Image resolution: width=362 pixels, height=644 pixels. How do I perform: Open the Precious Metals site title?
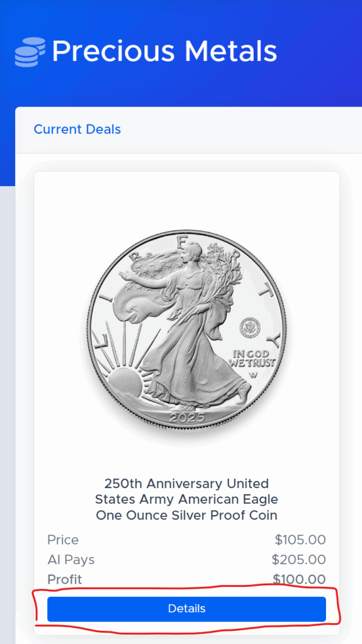tap(164, 52)
